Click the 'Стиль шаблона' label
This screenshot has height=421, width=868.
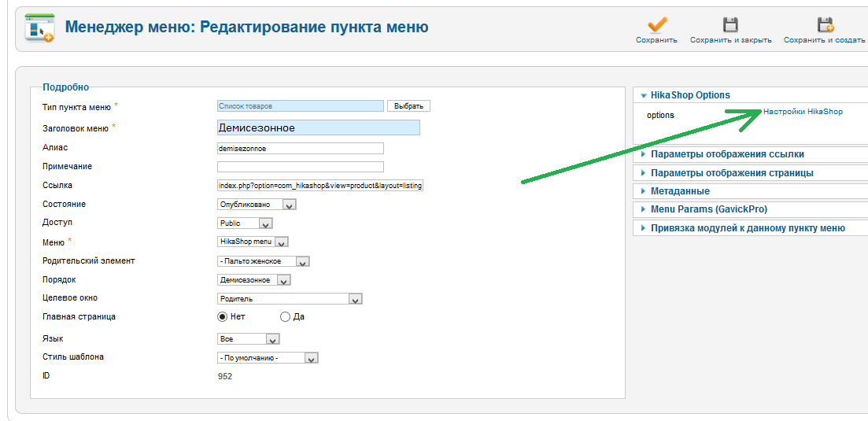pos(73,357)
